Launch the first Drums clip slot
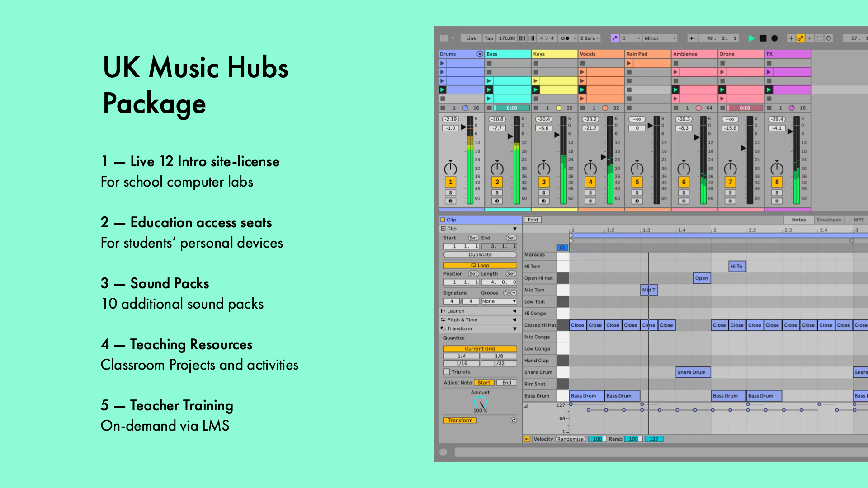Image resolution: width=868 pixels, height=488 pixels. (x=443, y=63)
